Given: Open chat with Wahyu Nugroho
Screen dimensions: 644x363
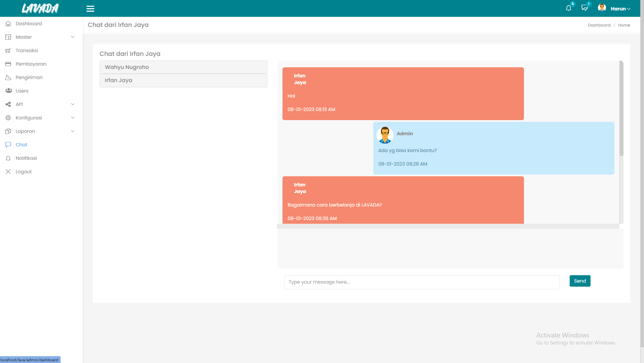Looking at the screenshot, I should pyautogui.click(x=183, y=67).
